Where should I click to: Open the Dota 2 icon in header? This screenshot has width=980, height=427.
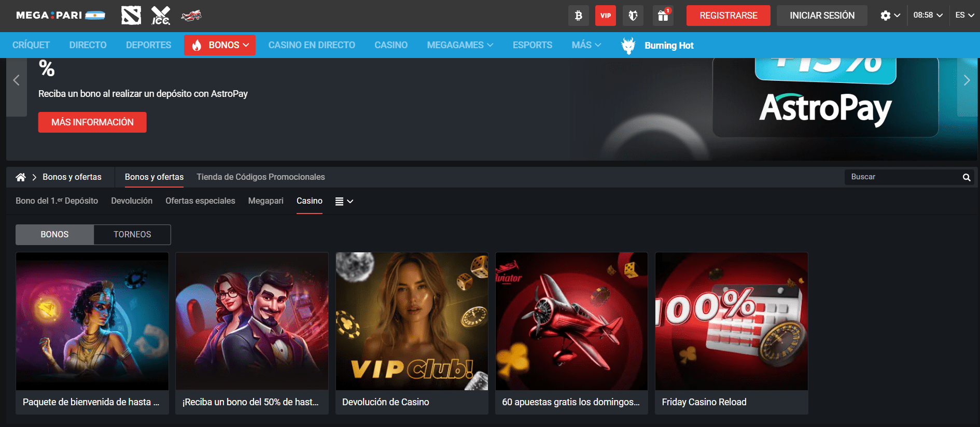(131, 16)
